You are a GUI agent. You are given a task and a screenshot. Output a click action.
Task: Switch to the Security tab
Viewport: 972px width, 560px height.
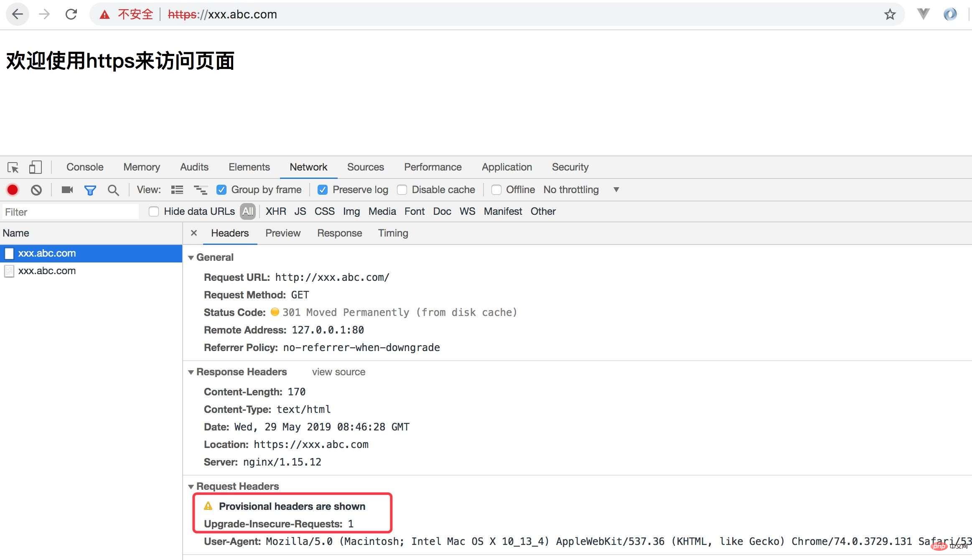pos(570,167)
